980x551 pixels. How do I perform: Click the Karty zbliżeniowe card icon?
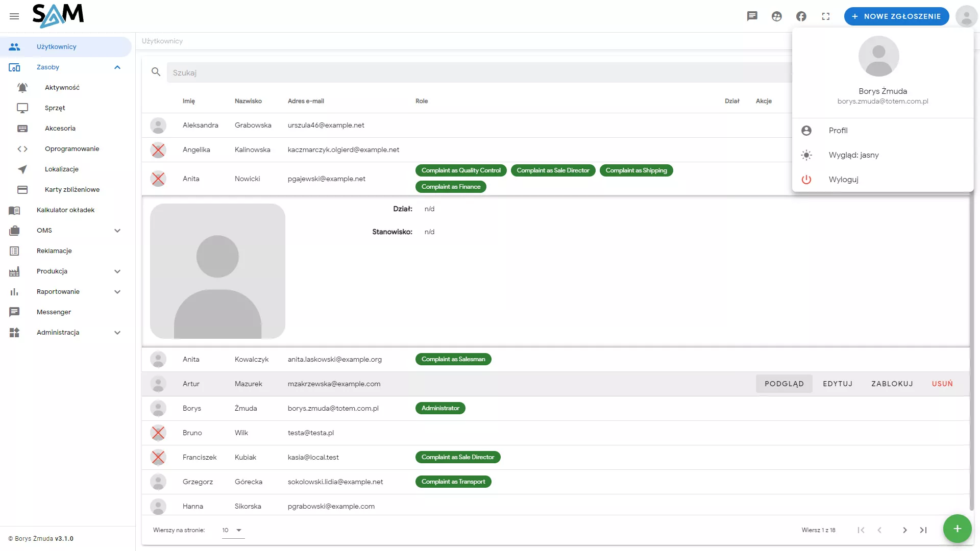point(22,190)
